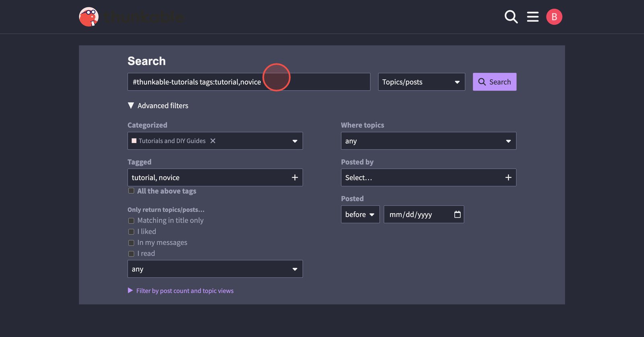
Task: Click the plus icon in Tagged field
Action: pyautogui.click(x=295, y=178)
